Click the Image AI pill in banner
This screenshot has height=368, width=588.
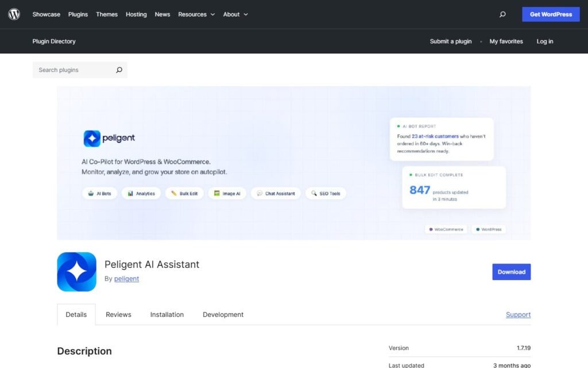pyautogui.click(x=227, y=193)
